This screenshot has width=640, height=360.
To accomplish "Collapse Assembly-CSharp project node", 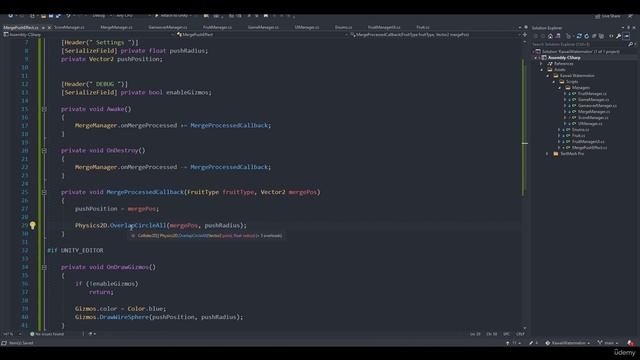I will [536, 58].
